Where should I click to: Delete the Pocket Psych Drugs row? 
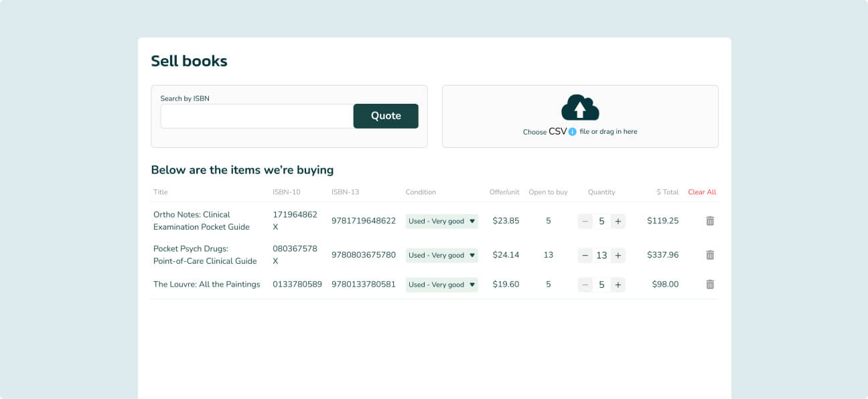(710, 255)
